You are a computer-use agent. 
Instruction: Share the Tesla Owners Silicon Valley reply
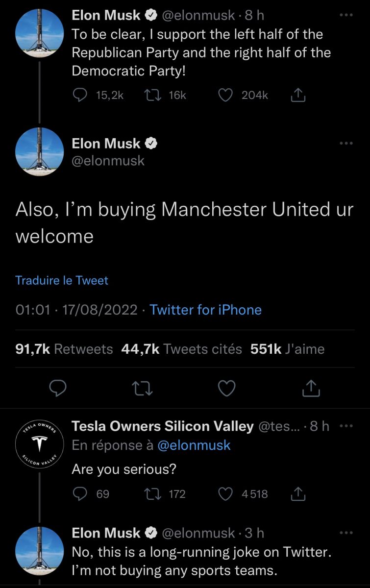[298, 494]
